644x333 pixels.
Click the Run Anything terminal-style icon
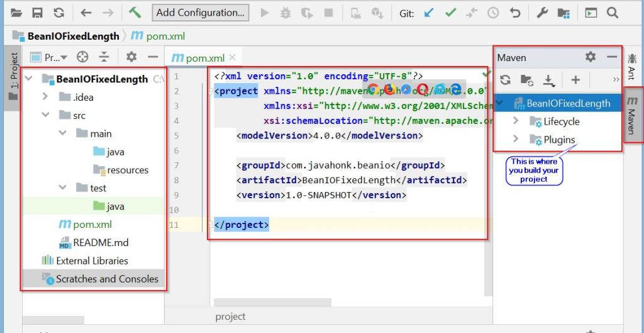(591, 13)
